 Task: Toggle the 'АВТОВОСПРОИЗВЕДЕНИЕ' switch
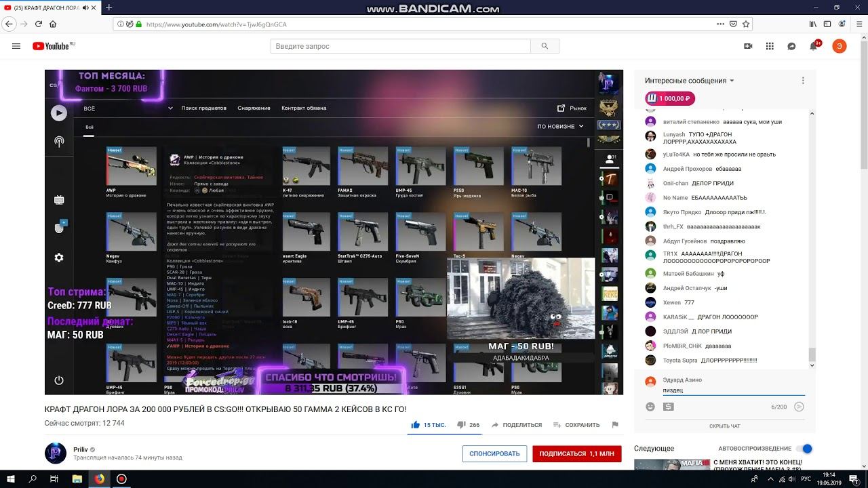tap(804, 449)
